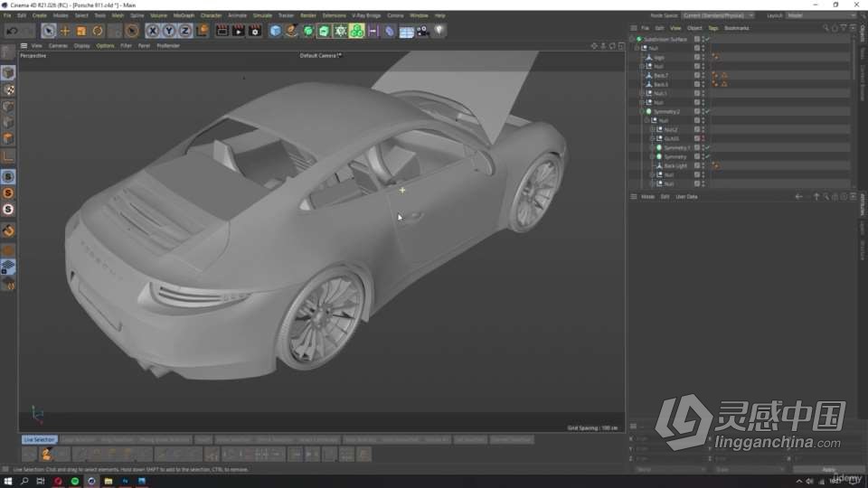
Task: Click the green Extrude generator icon
Action: (325, 31)
